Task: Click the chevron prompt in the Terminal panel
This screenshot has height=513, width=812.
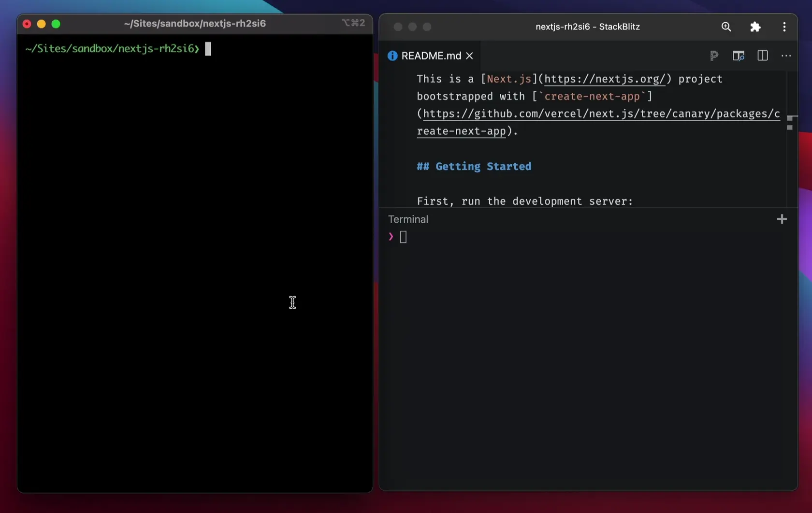Action: click(390, 237)
